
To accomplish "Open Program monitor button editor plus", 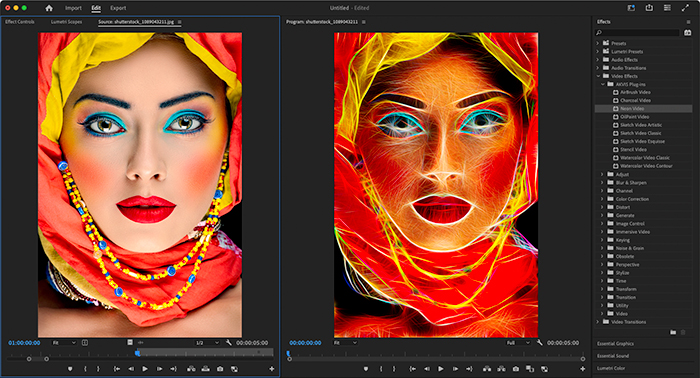I will coord(583,369).
